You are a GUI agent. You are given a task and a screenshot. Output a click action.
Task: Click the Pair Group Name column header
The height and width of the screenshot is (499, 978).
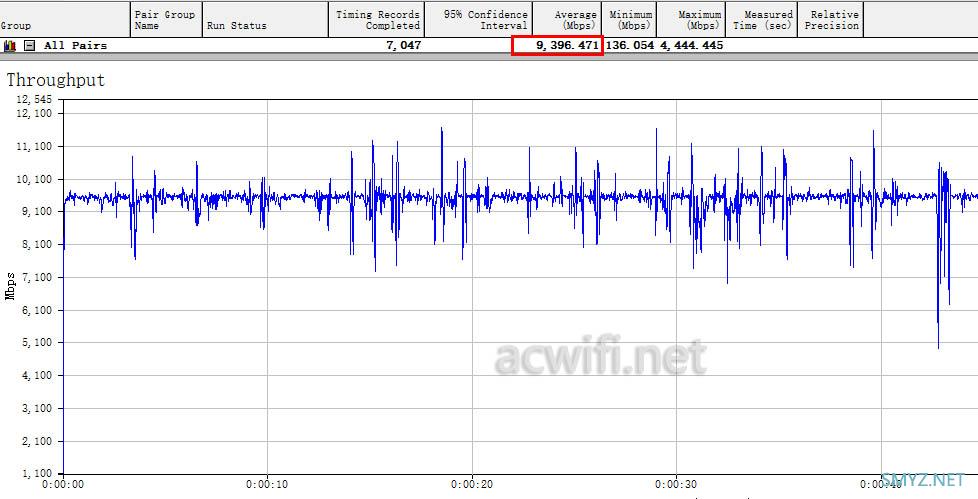[x=166, y=19]
